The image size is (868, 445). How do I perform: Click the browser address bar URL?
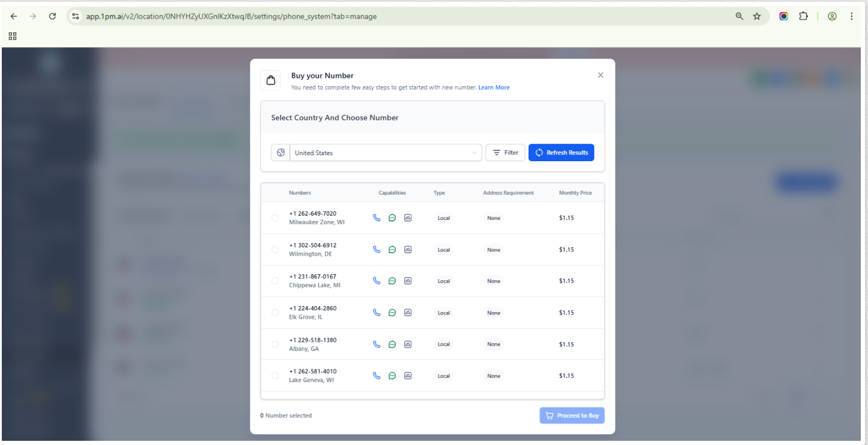pos(232,16)
